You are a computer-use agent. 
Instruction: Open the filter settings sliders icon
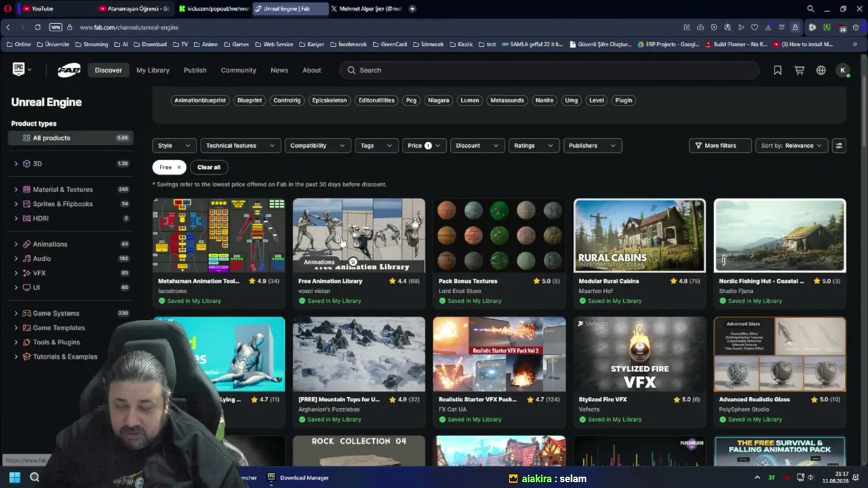point(839,146)
